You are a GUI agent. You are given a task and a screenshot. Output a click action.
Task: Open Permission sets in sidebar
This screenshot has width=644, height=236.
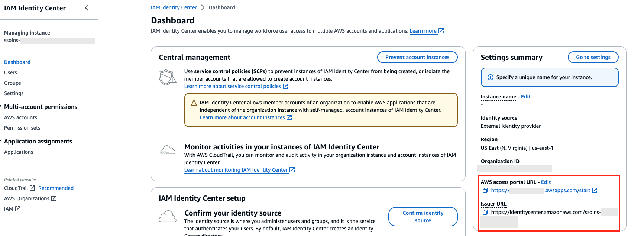click(x=22, y=128)
